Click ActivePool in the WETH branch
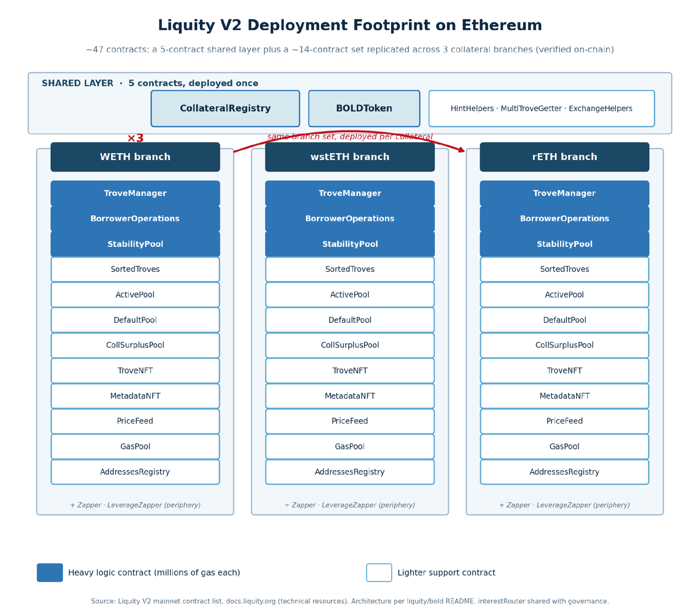700x611 pixels. click(x=135, y=295)
